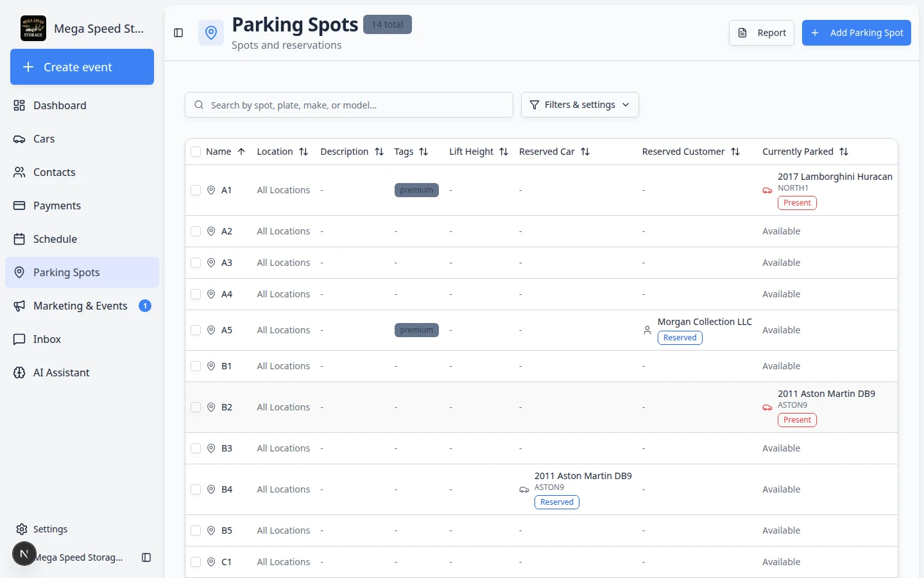Click the person icon beside Morgan Collection LLC

(647, 330)
